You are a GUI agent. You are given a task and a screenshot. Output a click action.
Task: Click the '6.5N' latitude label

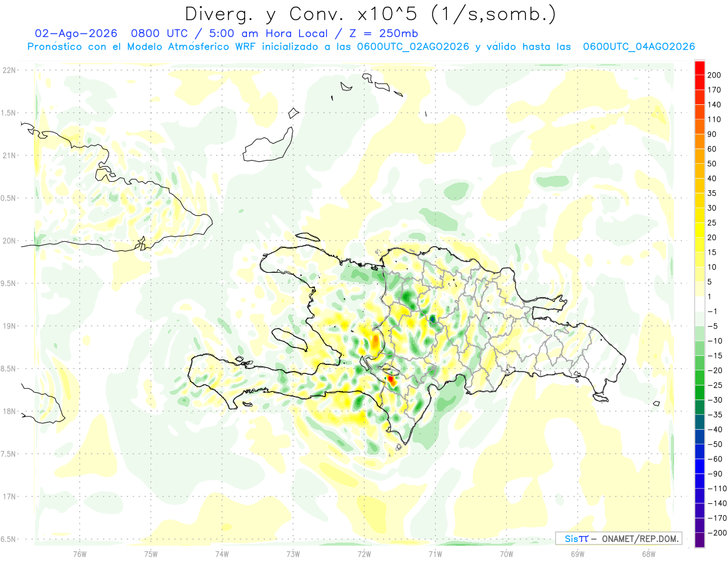pyautogui.click(x=8, y=539)
